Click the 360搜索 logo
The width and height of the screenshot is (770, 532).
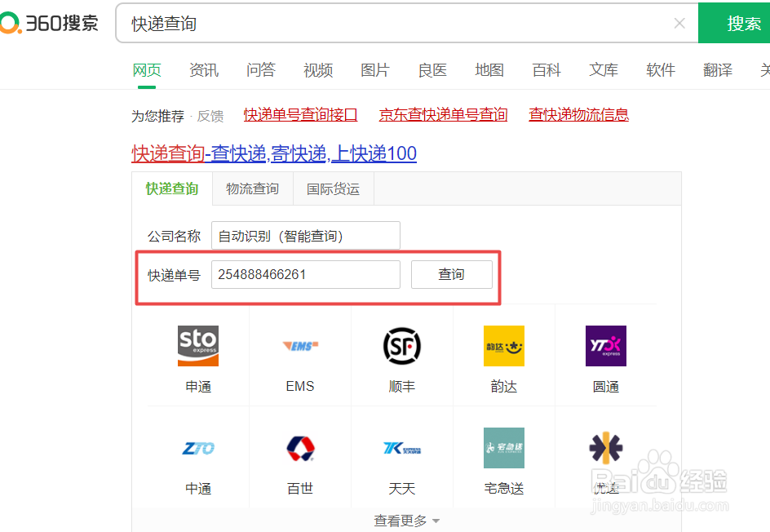point(49,23)
